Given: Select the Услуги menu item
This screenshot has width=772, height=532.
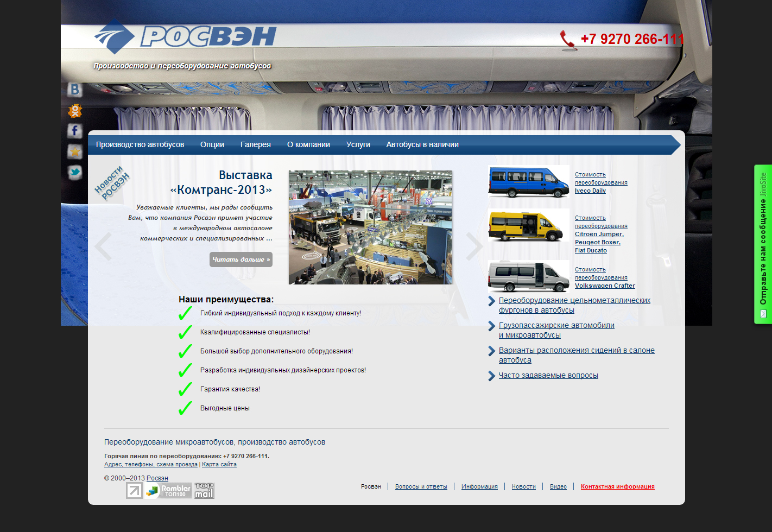Looking at the screenshot, I should pos(358,144).
